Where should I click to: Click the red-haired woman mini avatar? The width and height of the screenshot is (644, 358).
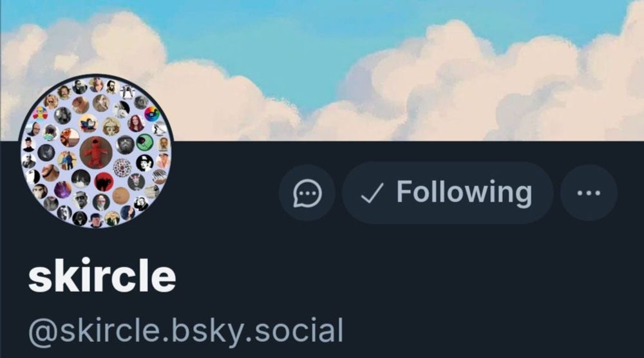(136, 123)
